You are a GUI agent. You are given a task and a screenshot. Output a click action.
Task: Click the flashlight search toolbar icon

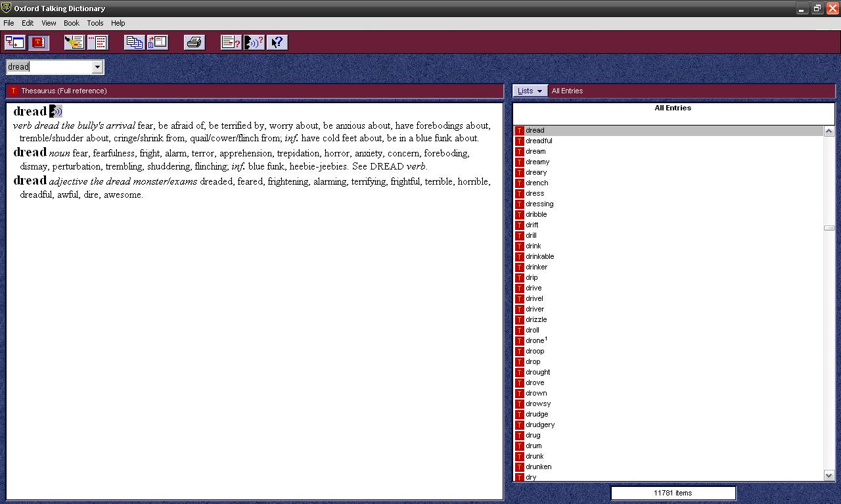74,43
